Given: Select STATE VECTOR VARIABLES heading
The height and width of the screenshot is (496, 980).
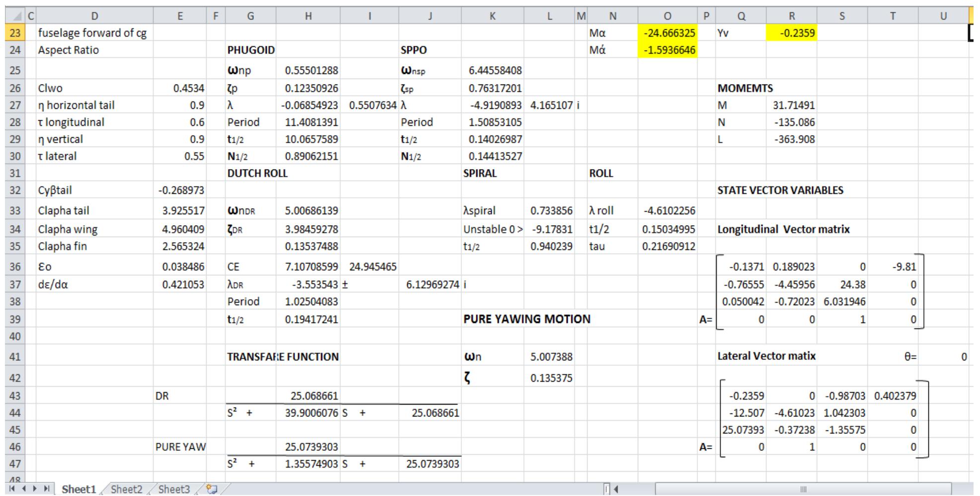Looking at the screenshot, I should pos(780,190).
